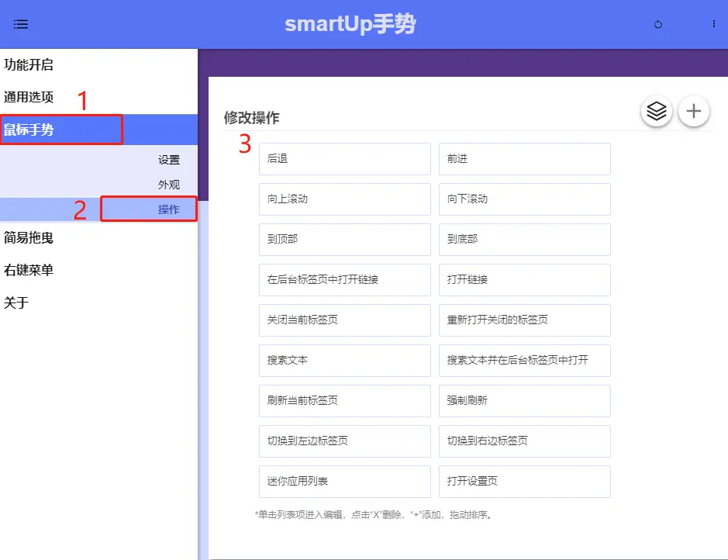Select the 操作 submenu item

[x=170, y=209]
